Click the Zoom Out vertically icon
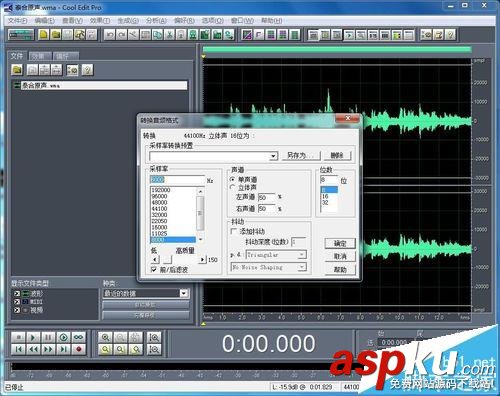The width and height of the screenshot is (500, 396). [154, 349]
